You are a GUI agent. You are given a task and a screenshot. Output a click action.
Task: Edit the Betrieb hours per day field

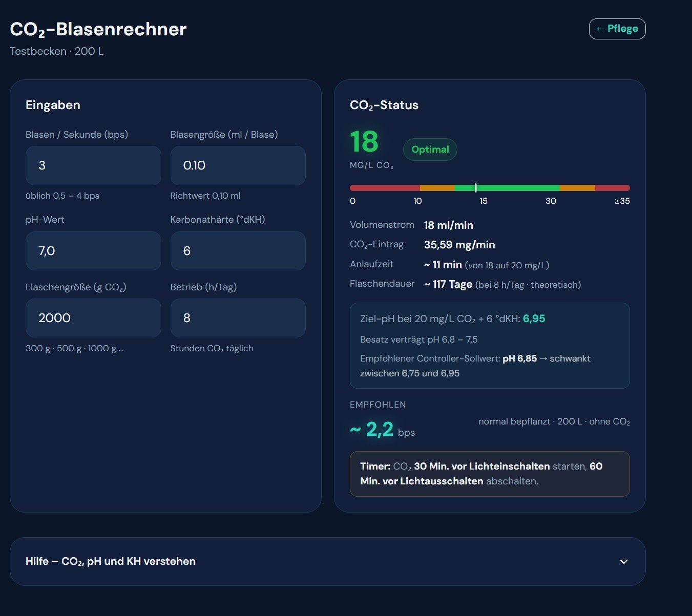(x=238, y=318)
